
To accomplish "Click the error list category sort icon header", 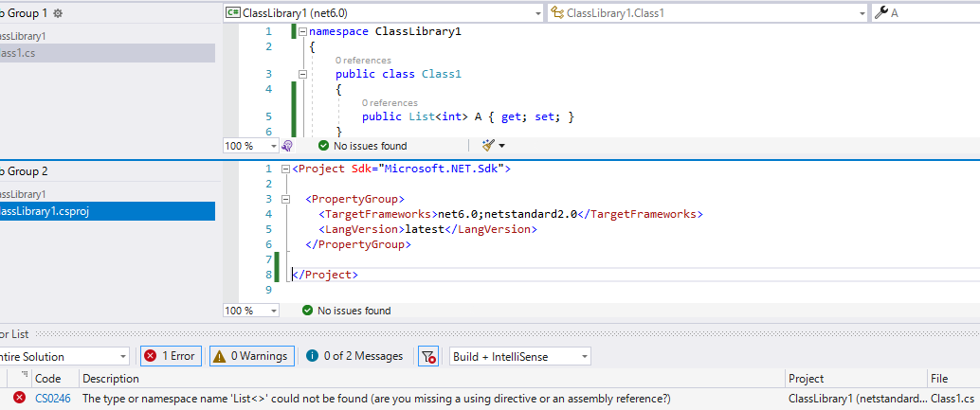I will pyautogui.click(x=25, y=375).
